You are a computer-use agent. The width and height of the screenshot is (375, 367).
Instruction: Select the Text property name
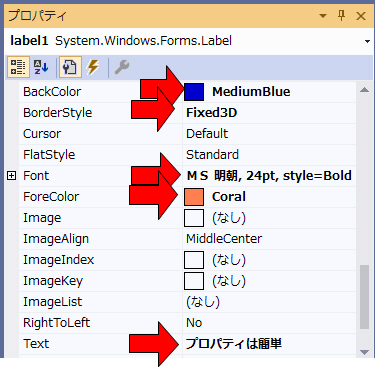[x=36, y=344]
